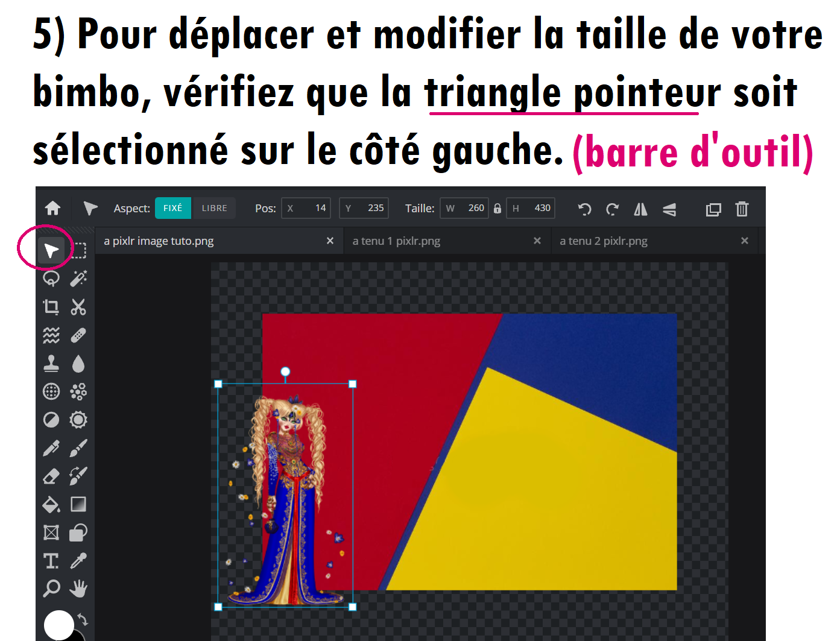
Task: Click the bottom-right transform handle of the doll
Action: 353,607
